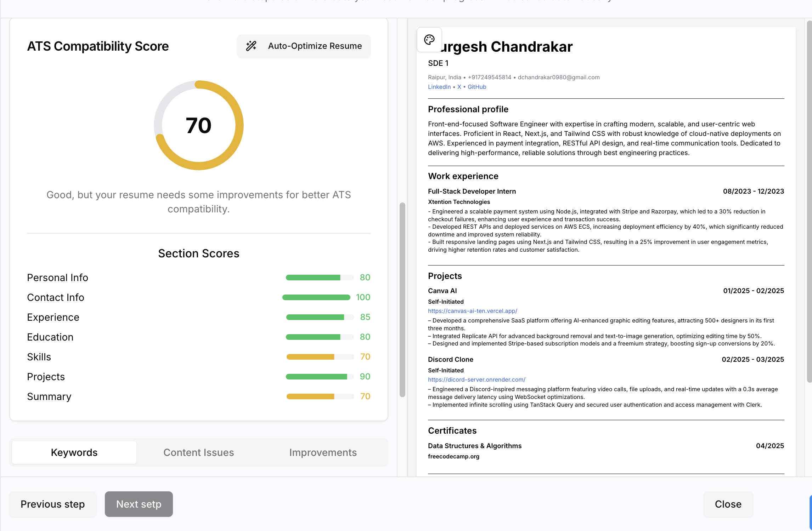Open the X profile link
Screen dimensions: 812x531
click(x=459, y=87)
